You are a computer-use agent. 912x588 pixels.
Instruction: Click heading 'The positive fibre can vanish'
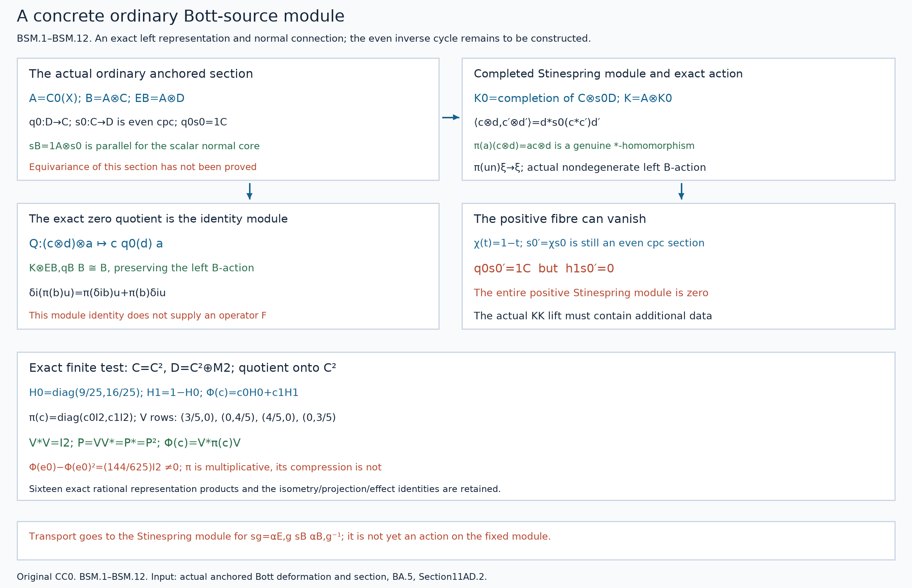click(x=559, y=219)
